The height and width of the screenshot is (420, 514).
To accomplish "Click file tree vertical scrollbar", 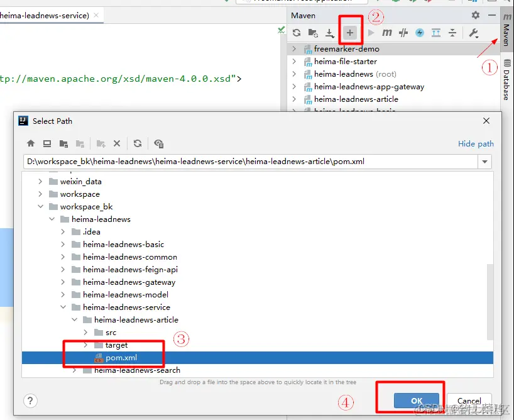I will 489,302.
